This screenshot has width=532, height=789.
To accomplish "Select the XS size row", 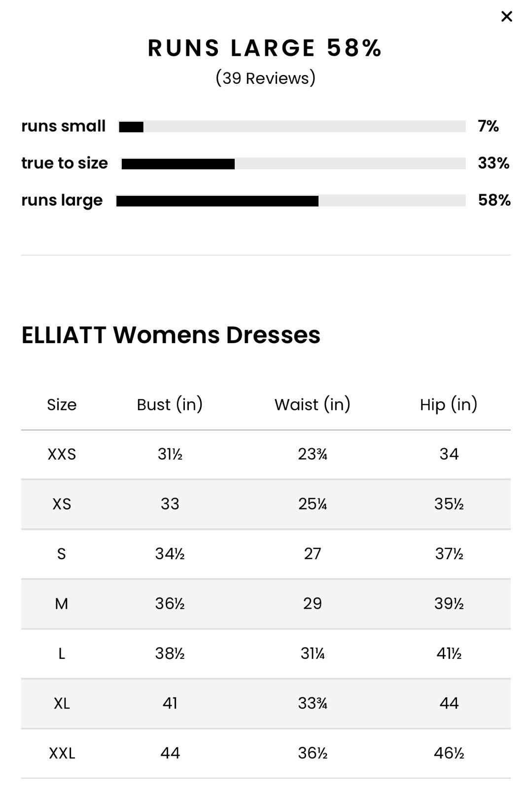I will pyautogui.click(x=266, y=504).
